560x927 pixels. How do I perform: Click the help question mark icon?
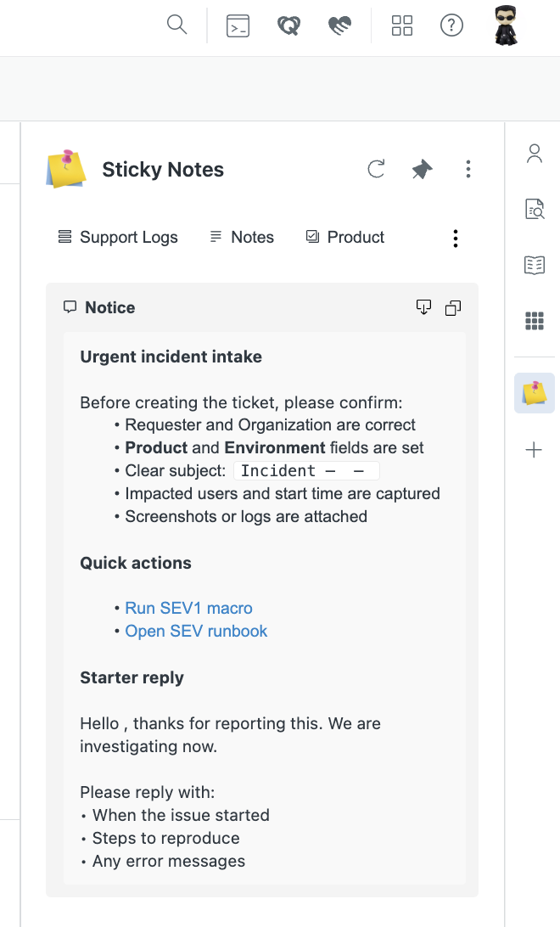pyautogui.click(x=451, y=25)
